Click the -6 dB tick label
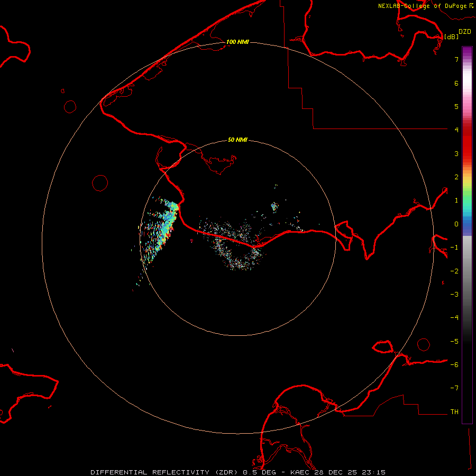Screen dimensions: 476x476 (x=454, y=365)
